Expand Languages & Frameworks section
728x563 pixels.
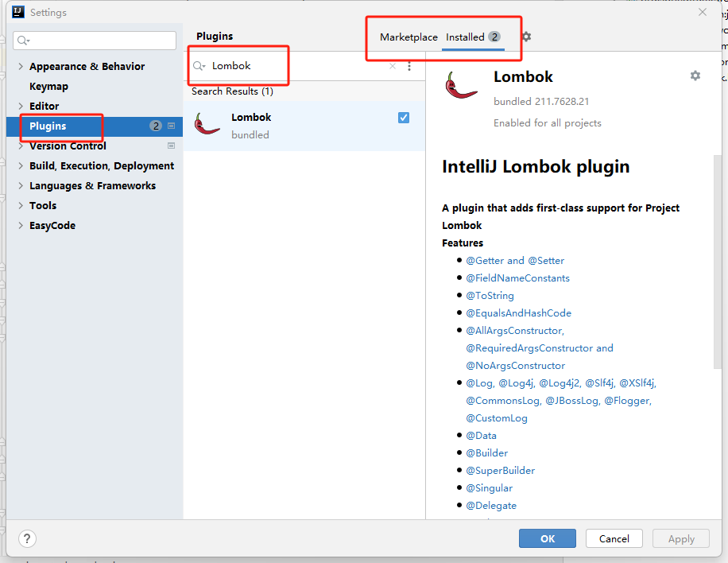pyautogui.click(x=21, y=186)
